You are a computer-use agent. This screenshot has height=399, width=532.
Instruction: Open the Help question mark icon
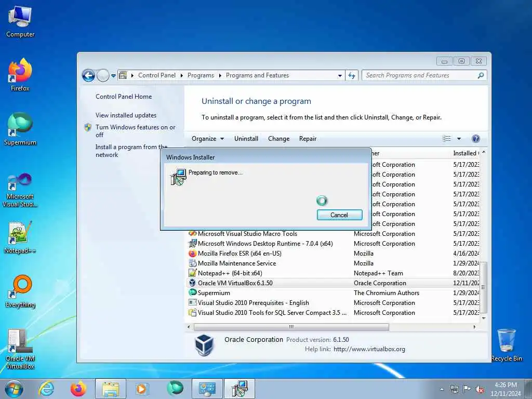click(476, 138)
